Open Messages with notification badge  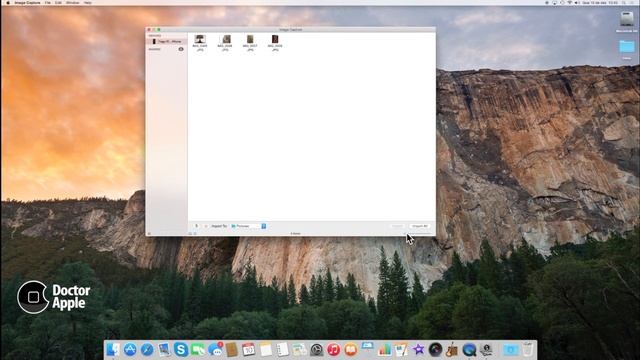(x=215, y=349)
